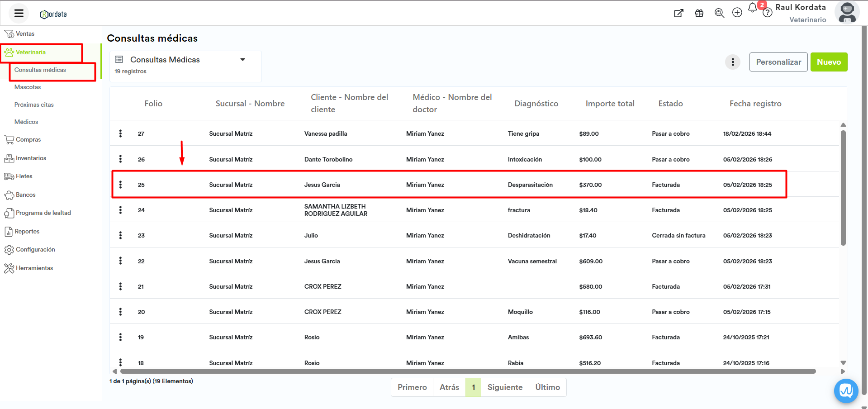Click the Siguiente pagination button
Screen dimensions: 868x409
click(505, 387)
